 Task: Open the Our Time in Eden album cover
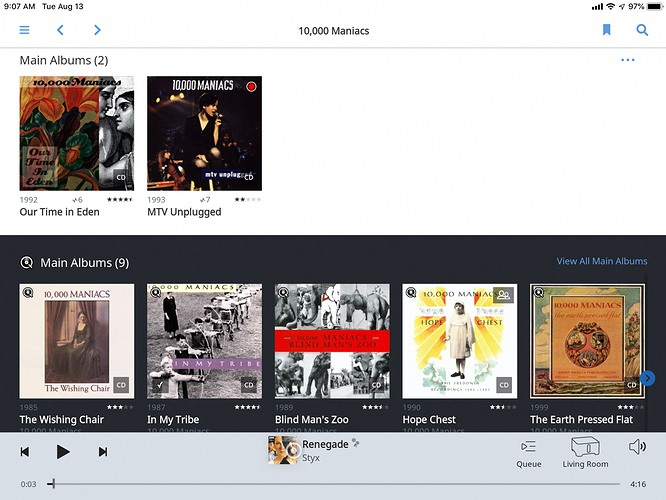77,133
